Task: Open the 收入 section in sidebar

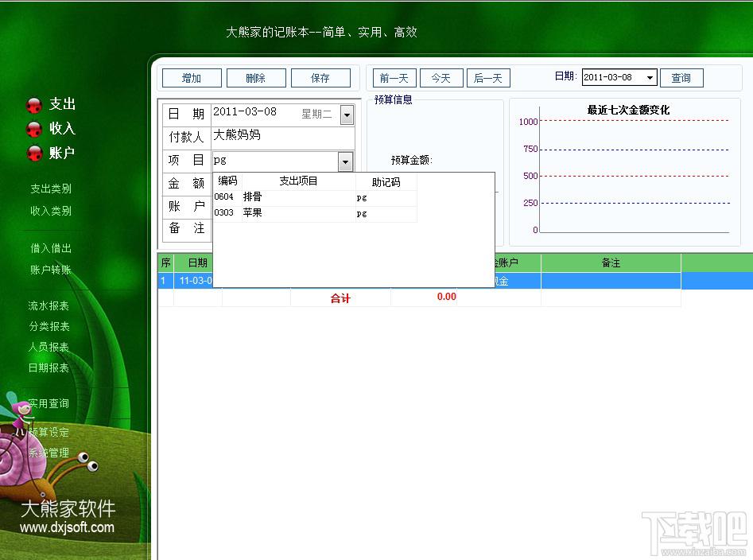Action: 63,128
